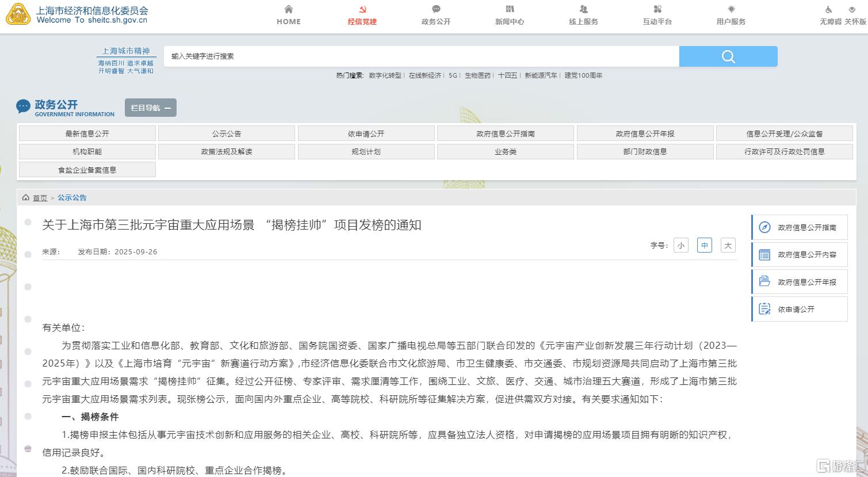Switch on 关怀版 care mode
Viewport: 868px width, 477px height.
[854, 16]
